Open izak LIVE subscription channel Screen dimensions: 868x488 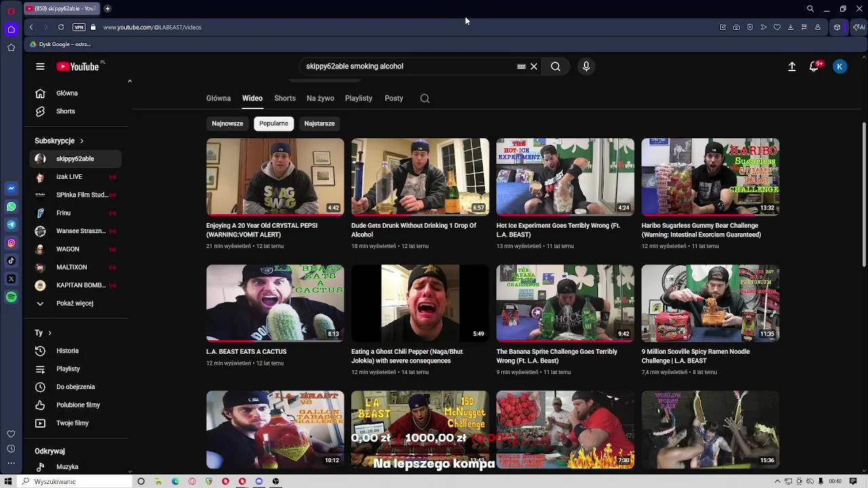(x=76, y=177)
